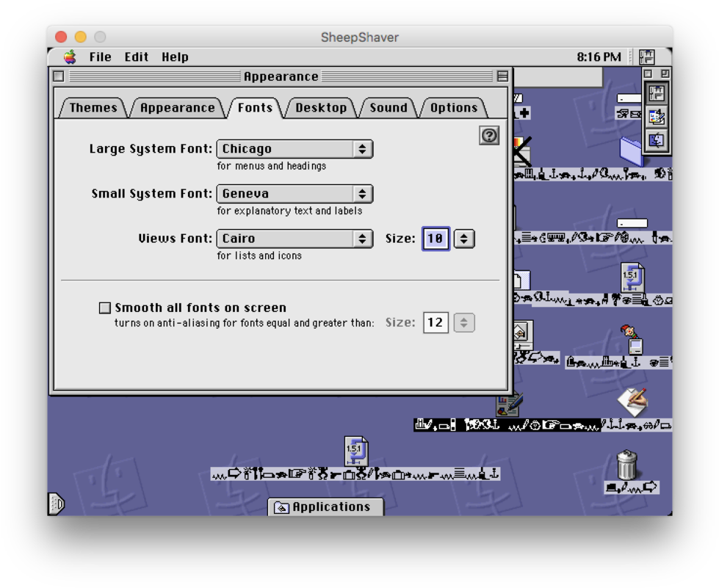Switch to the Desktop tab
Image resolution: width=719 pixels, height=588 pixels.
(x=321, y=108)
